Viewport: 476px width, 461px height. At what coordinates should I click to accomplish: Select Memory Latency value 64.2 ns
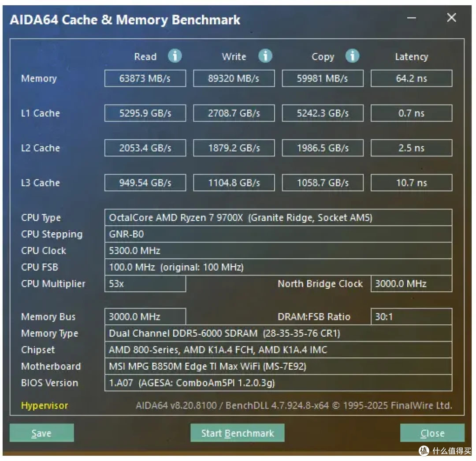[x=411, y=78]
